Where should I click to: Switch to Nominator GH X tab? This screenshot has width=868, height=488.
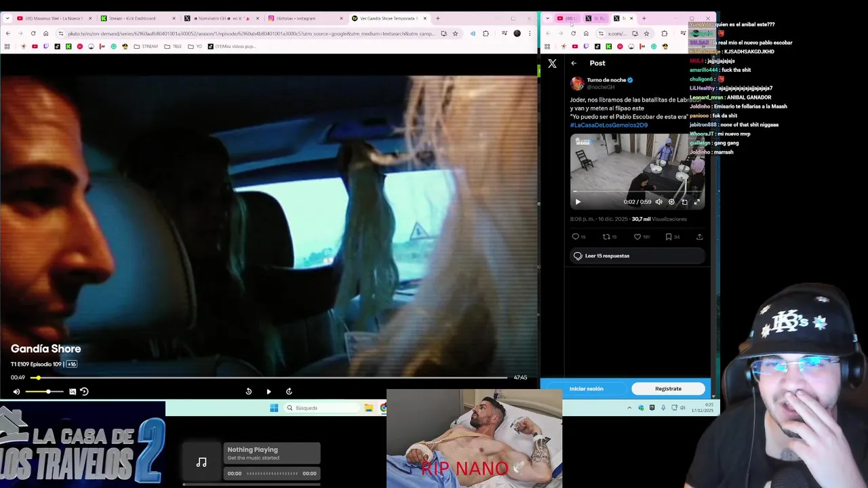pyautogui.click(x=220, y=18)
